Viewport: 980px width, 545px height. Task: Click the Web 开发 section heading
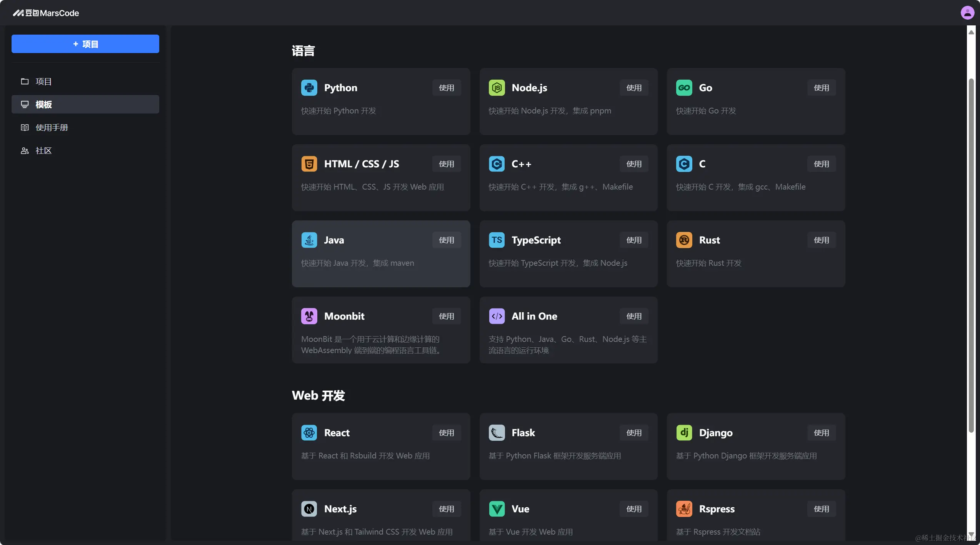pos(318,395)
